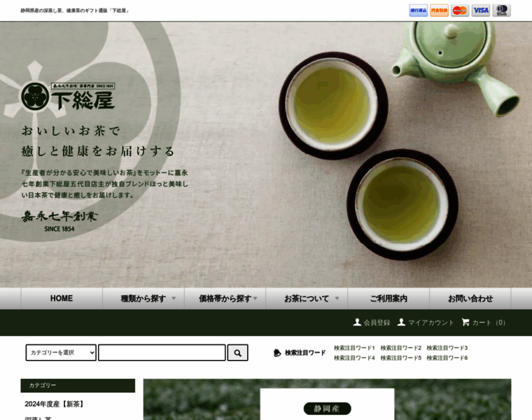Viewport: 532px width, 420px height.
Task: Open the お問い合わせ menu item
Action: pos(470,298)
